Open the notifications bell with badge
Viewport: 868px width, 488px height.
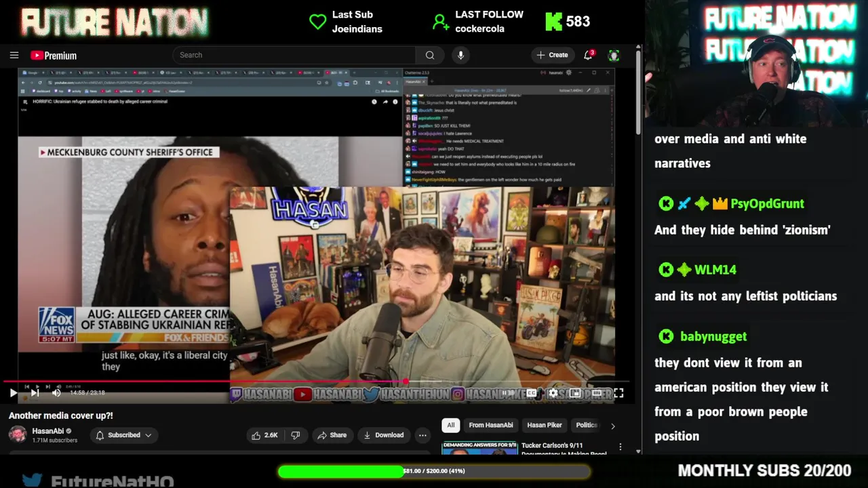click(x=589, y=55)
